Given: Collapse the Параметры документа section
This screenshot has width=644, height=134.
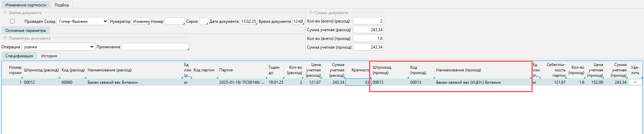Looking at the screenshot, I should pyautogui.click(x=5, y=38).
